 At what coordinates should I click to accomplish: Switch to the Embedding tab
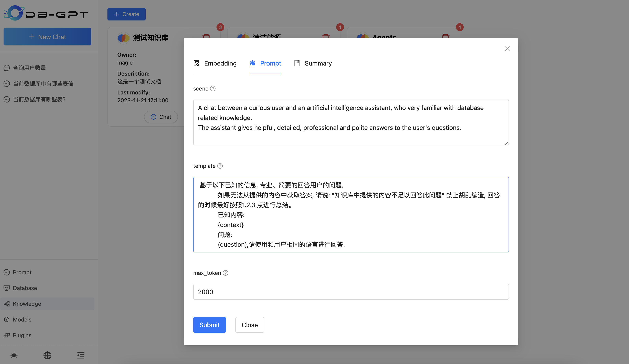215,63
